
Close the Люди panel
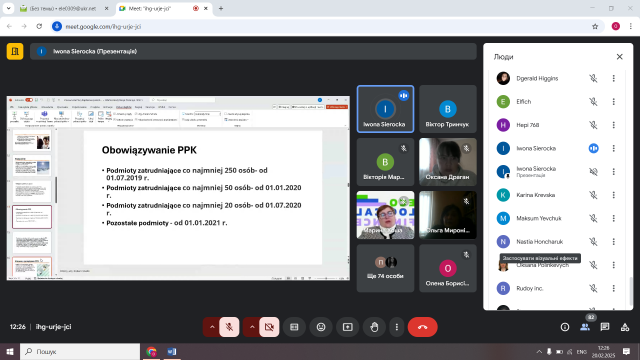point(620,57)
